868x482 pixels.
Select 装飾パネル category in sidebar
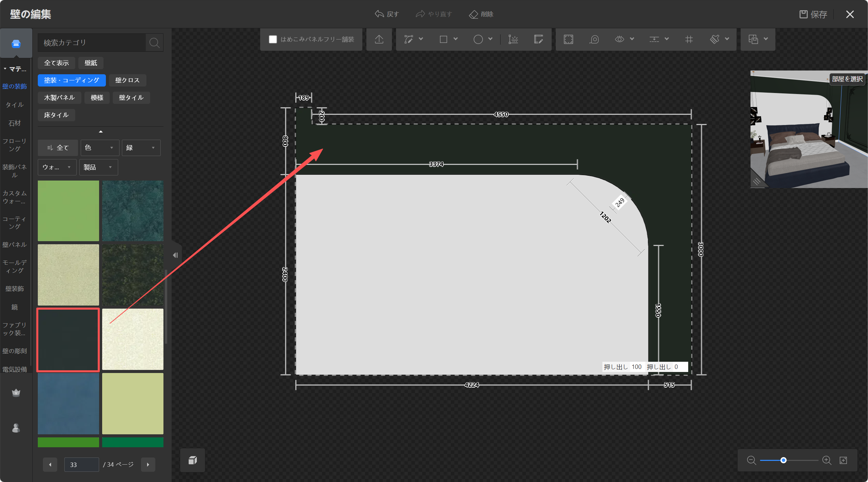15,171
